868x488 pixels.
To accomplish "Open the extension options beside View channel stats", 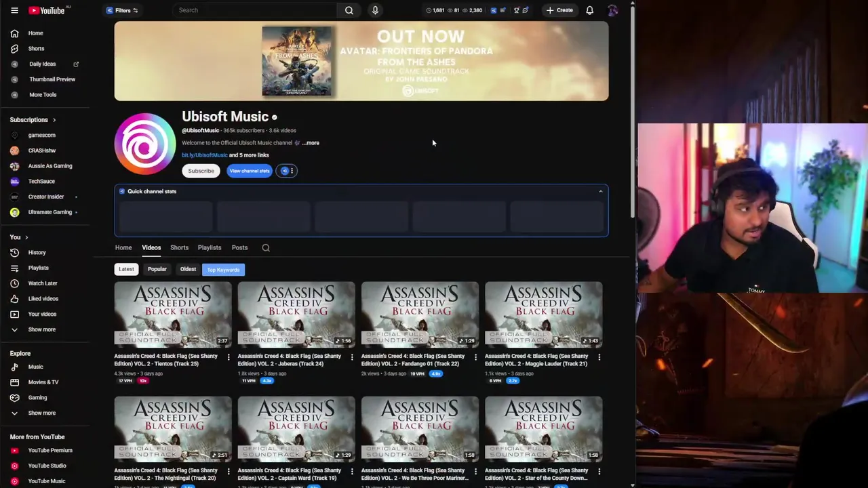I will (x=288, y=171).
